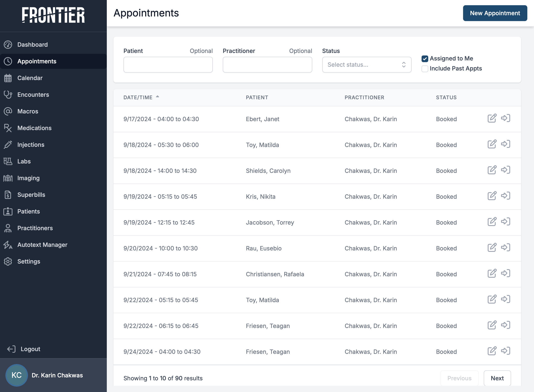Enable Include Past Appts checkbox
Image resolution: width=534 pixels, height=392 pixels.
[x=424, y=69]
